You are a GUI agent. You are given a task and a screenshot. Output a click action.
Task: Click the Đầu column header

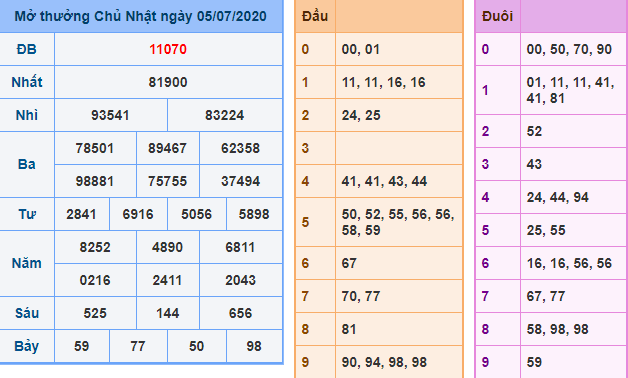tap(315, 16)
